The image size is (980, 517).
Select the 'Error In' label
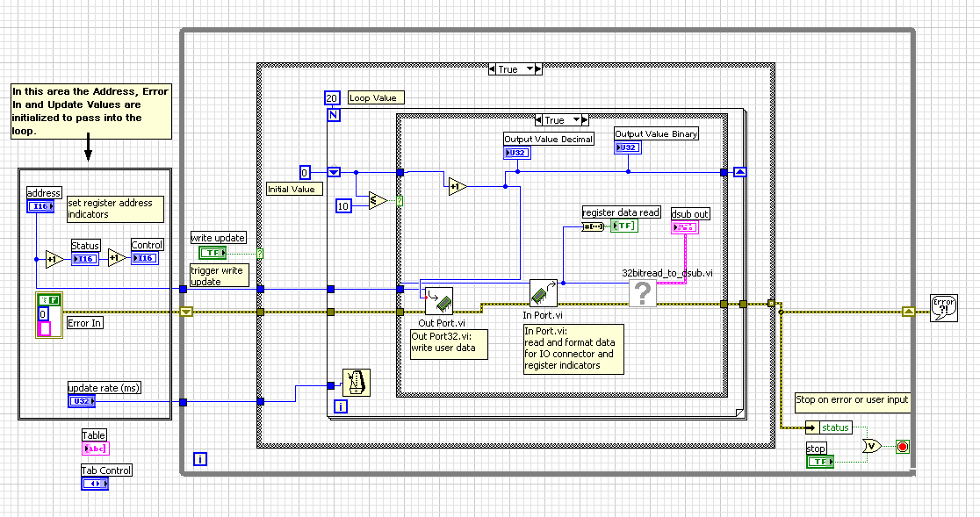[85, 323]
